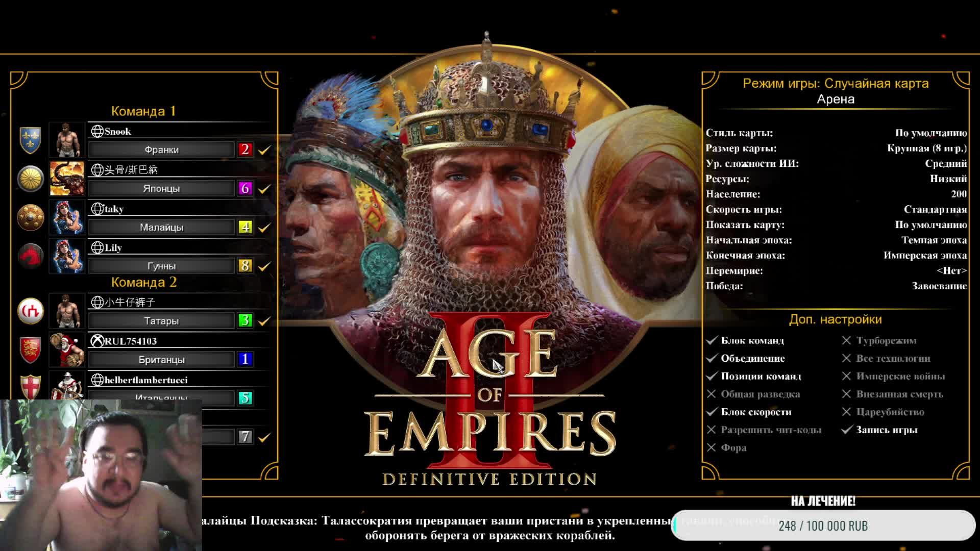Click the red color number 2 swatch
This screenshot has height=551, width=980.
(x=245, y=149)
